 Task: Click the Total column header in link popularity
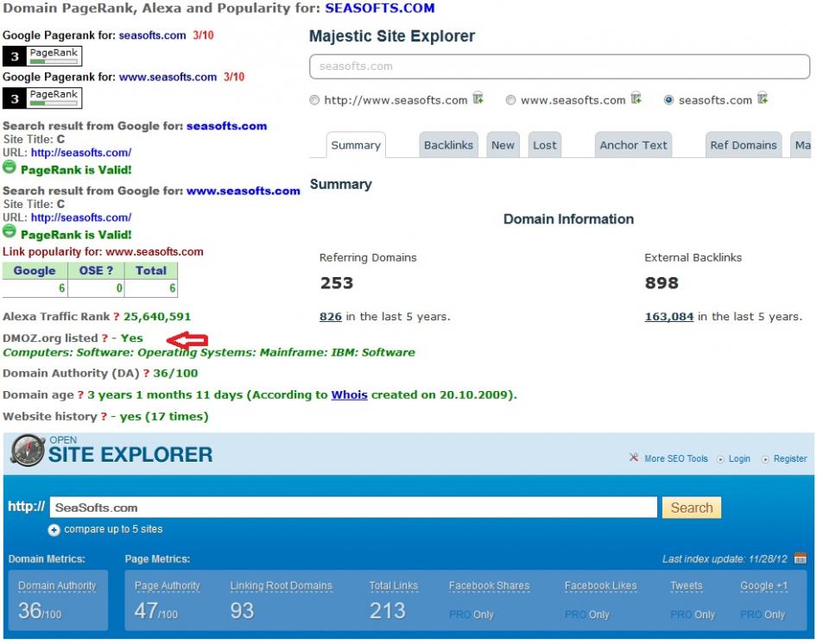[151, 270]
